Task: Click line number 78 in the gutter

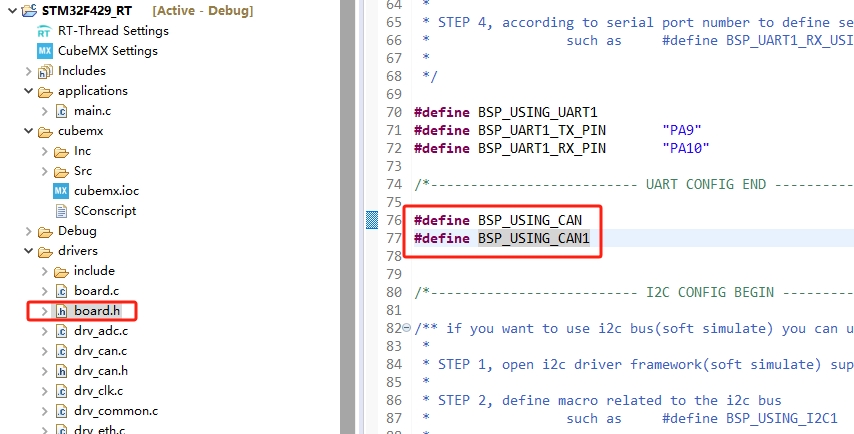Action: [394, 256]
